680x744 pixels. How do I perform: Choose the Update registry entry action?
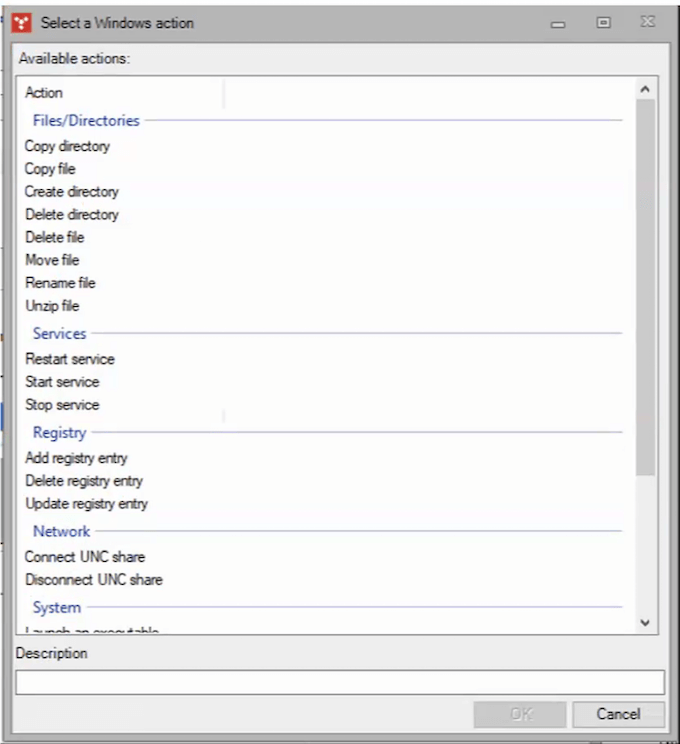point(86,503)
